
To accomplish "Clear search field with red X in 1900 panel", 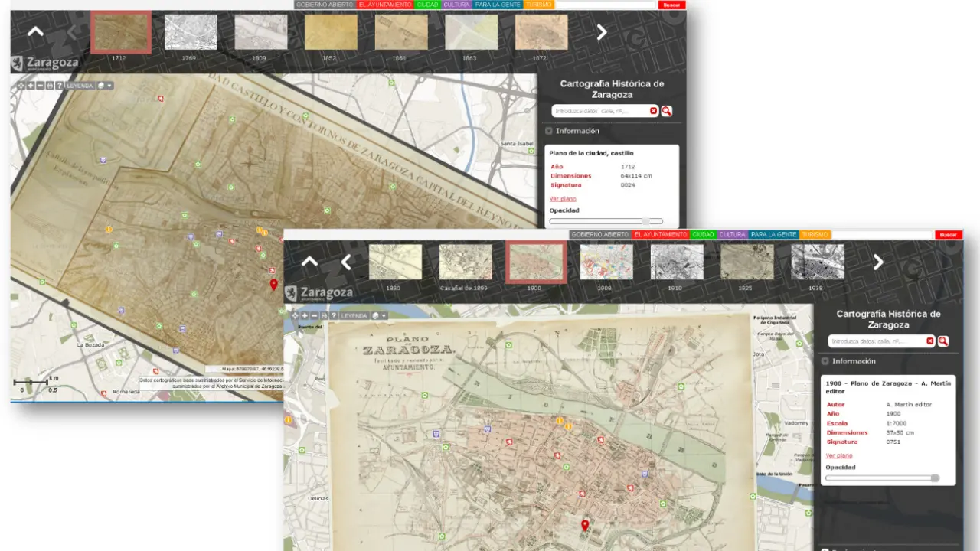I will pos(930,341).
